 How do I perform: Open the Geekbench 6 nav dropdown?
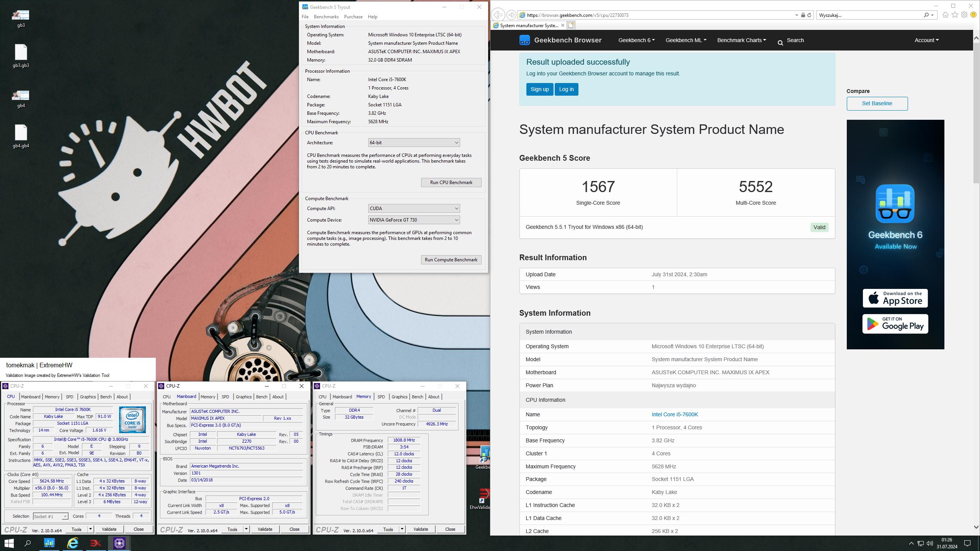coord(636,40)
